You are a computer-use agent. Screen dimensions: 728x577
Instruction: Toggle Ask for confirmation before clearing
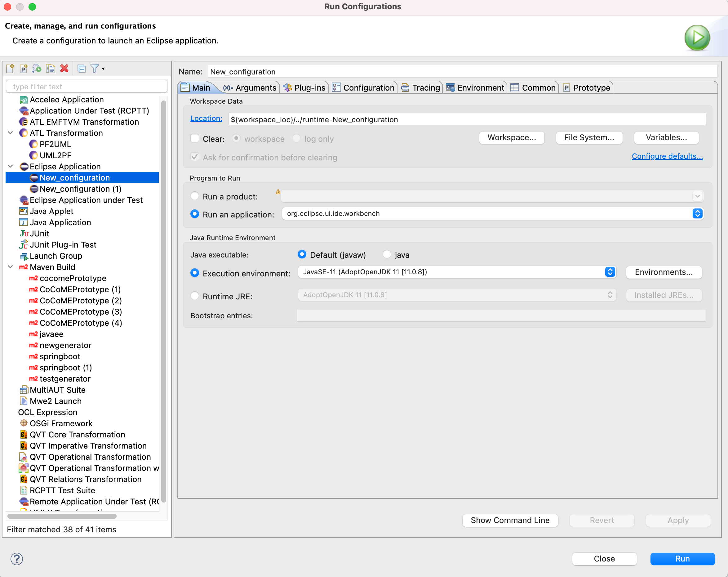tap(194, 157)
